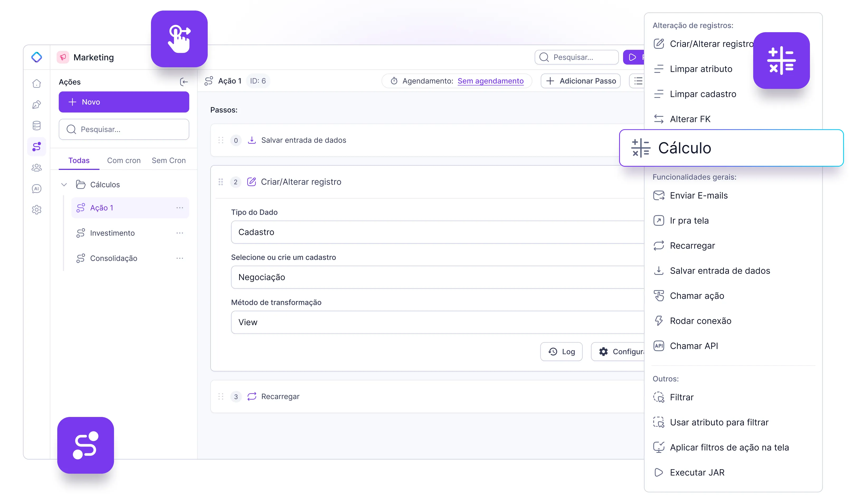Grab drag handle of Criar/Alterar registro step
The width and height of the screenshot is (854, 504).
point(221,182)
